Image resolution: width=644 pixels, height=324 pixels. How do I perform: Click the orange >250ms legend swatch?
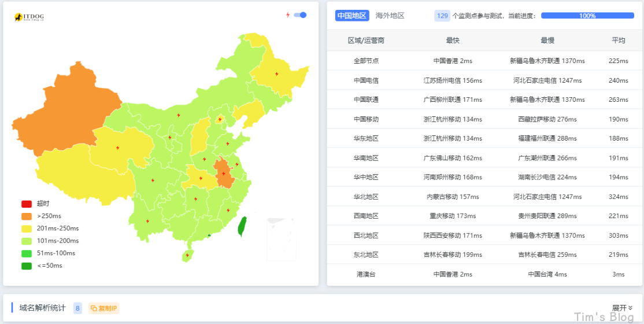[26, 216]
